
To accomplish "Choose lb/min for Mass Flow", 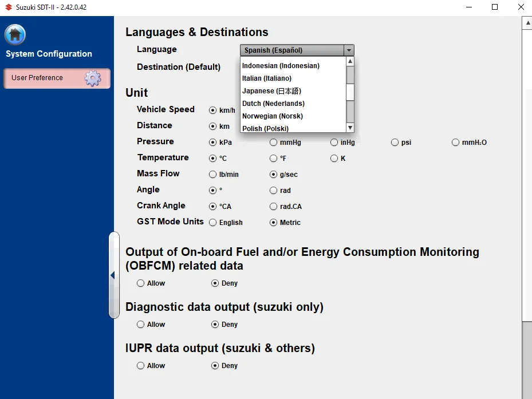I will (x=213, y=175).
